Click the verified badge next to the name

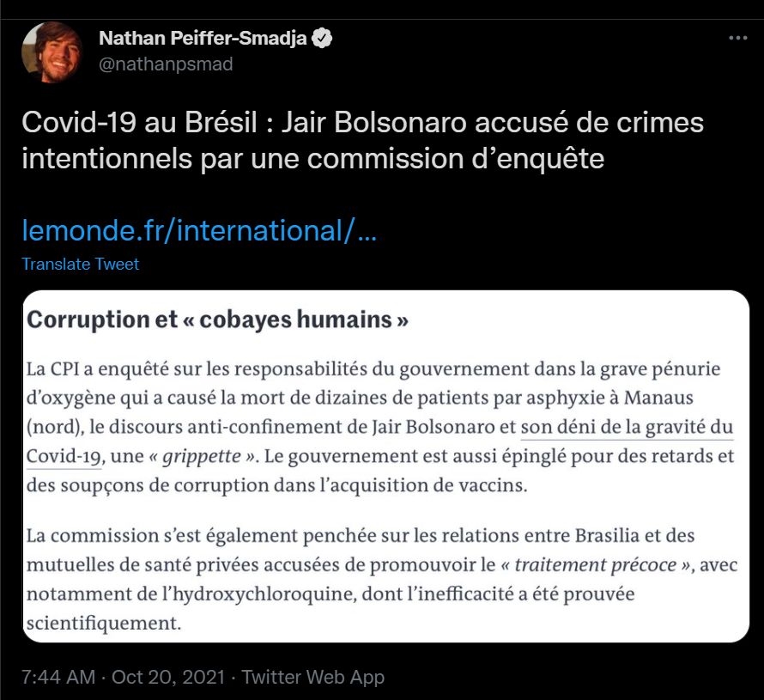click(x=323, y=39)
